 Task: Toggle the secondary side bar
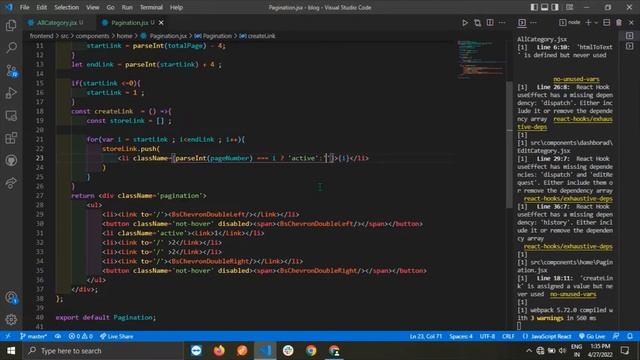pyautogui.click(x=555, y=7)
